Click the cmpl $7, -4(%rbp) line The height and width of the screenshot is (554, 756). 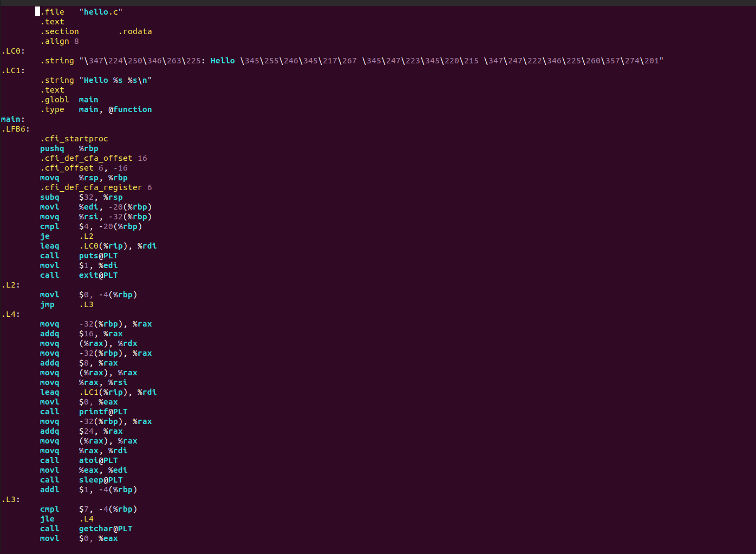(x=89, y=509)
